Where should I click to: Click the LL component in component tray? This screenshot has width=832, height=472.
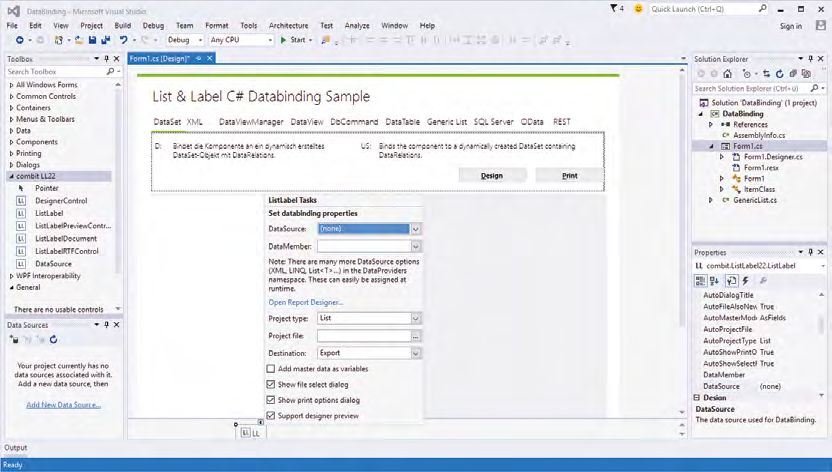251,433
